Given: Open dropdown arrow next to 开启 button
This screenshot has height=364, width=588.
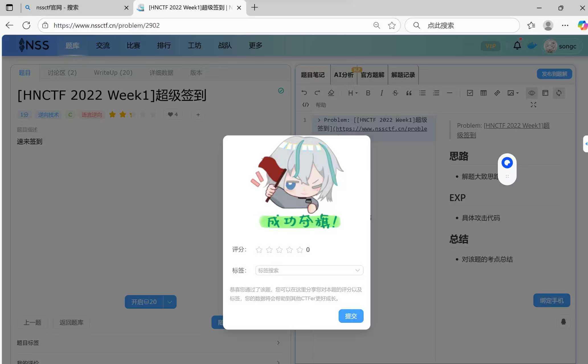Looking at the screenshot, I should click(x=170, y=302).
